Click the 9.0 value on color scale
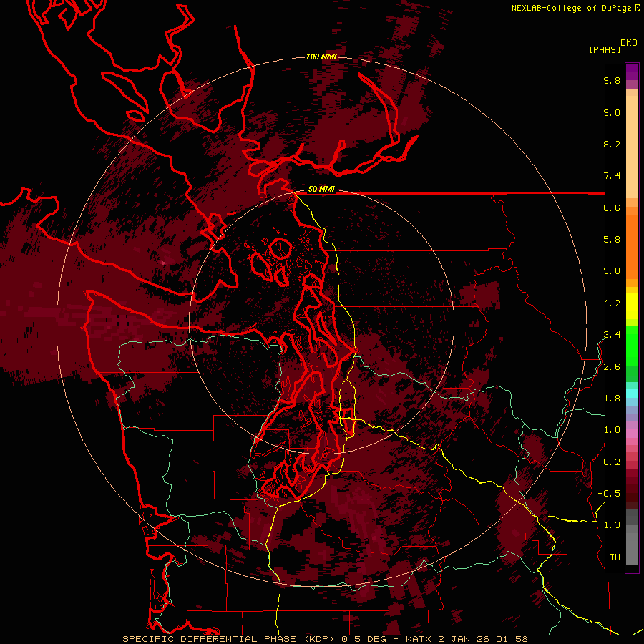 (x=612, y=112)
